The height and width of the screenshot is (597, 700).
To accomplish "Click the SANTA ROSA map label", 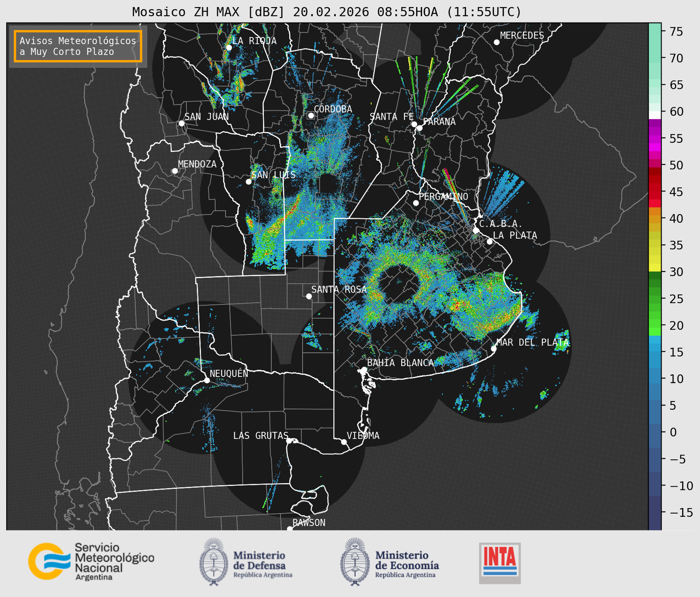I will (339, 289).
